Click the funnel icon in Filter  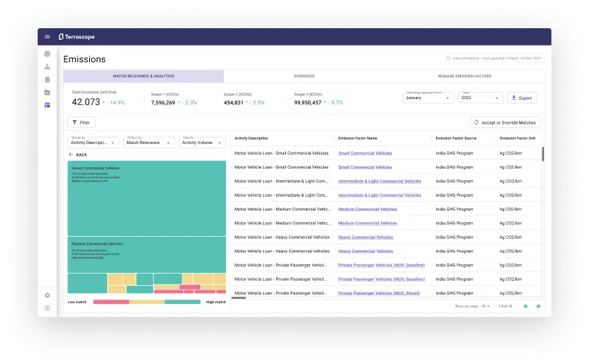(75, 122)
